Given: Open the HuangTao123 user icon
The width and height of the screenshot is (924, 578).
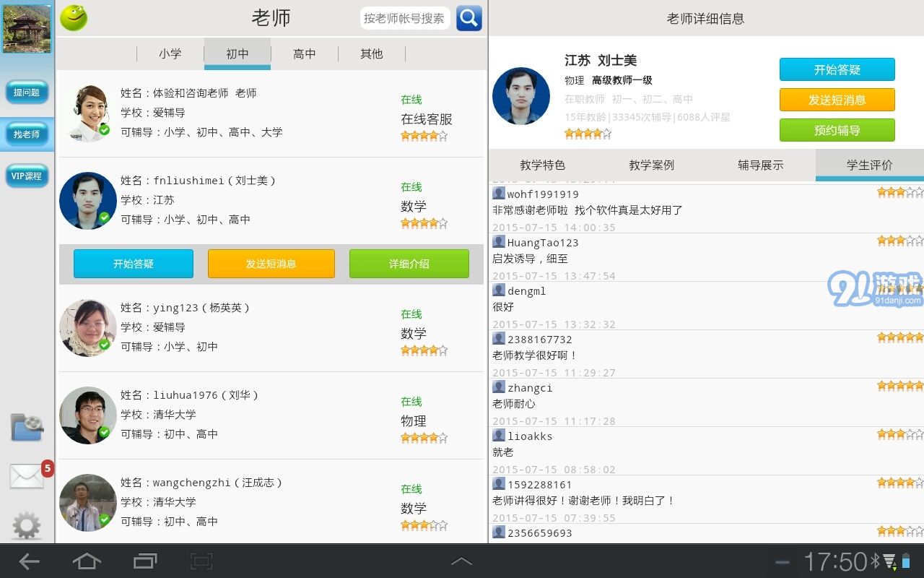Looking at the screenshot, I should 499,241.
